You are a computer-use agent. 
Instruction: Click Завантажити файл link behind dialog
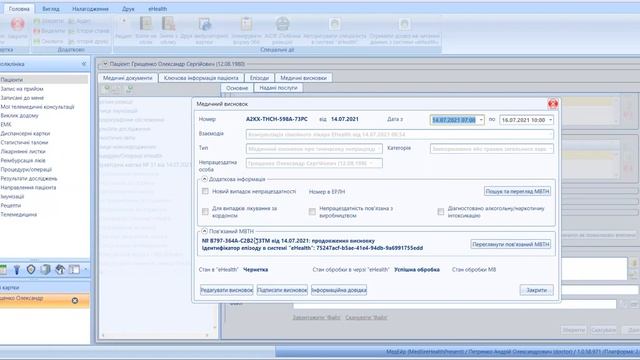(x=316, y=317)
